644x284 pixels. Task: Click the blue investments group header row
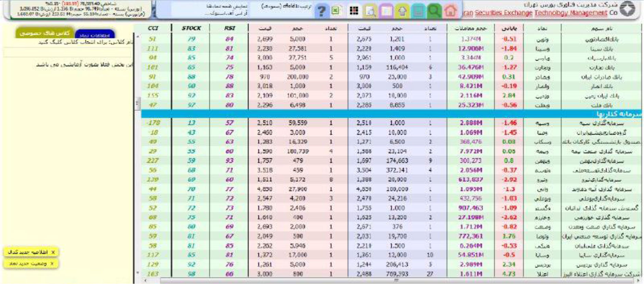pos(391,114)
